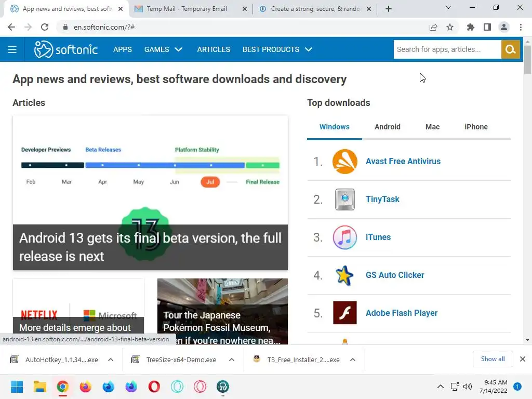Open the Chrome profile avatar

[504, 27]
